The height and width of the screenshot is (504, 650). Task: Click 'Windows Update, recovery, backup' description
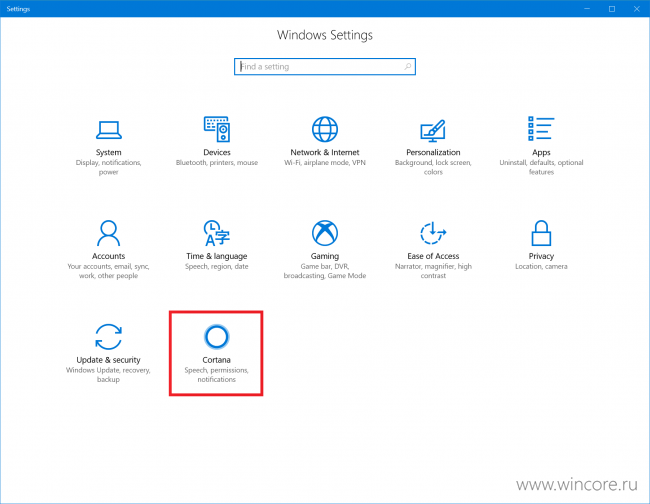(108, 374)
